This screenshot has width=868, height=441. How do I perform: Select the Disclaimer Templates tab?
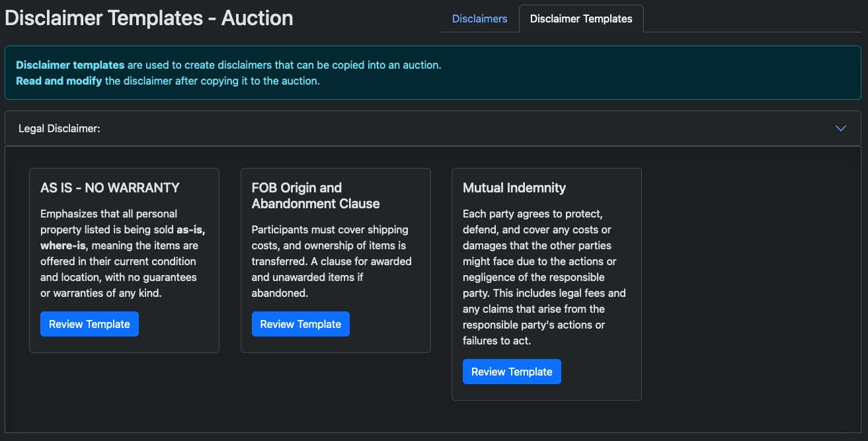[581, 19]
